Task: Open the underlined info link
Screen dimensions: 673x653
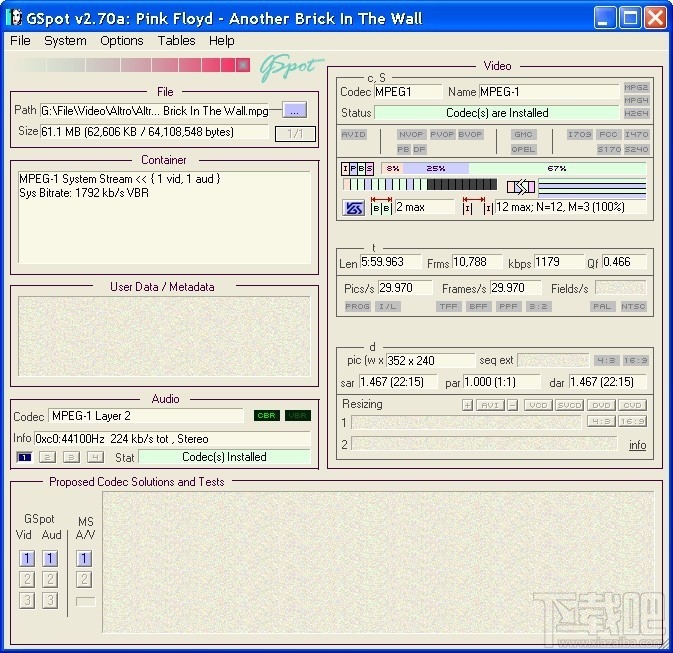Action: (x=637, y=445)
